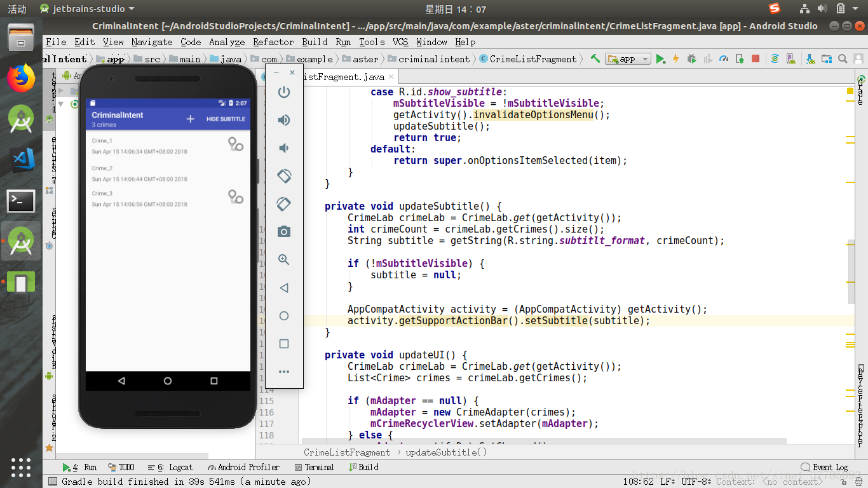Image resolution: width=868 pixels, height=488 pixels.
Task: Open the app run configuration dropdown
Action: point(628,58)
